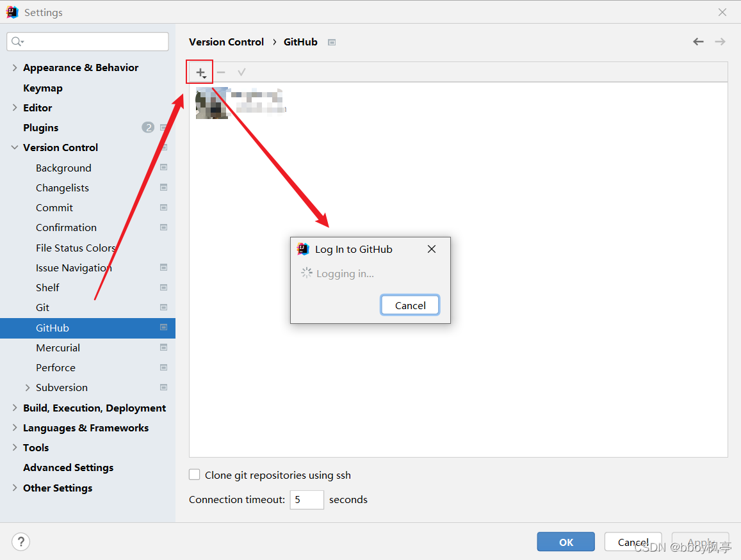Close the Settings window
741x560 pixels.
(x=722, y=12)
